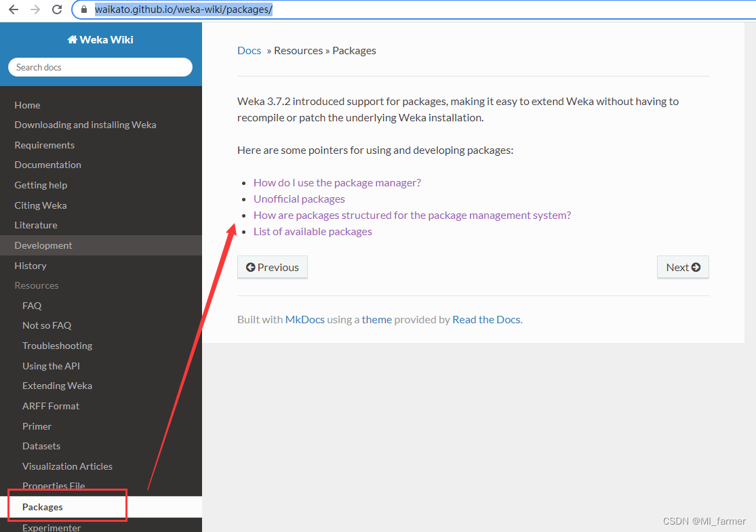
Task: Open Properties File sidebar entry
Action: [54, 486]
